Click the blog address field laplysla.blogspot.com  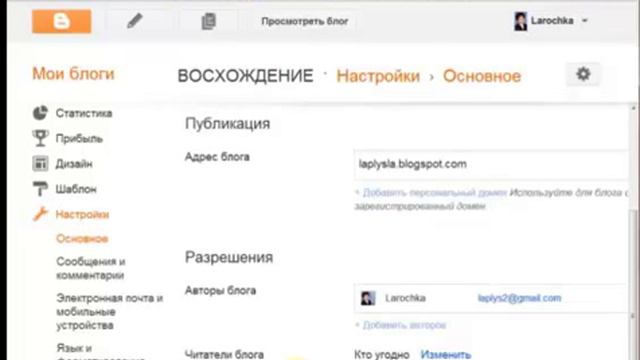(x=491, y=164)
